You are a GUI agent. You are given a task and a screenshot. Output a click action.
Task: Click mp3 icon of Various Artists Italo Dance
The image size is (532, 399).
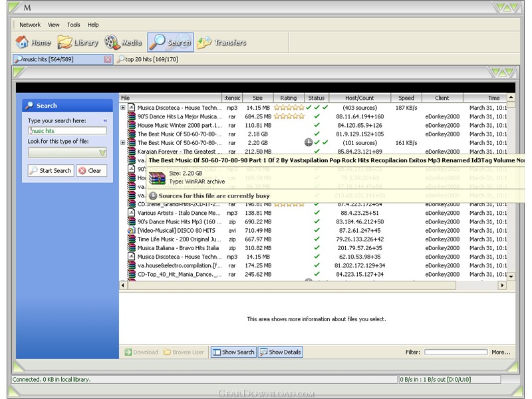131,213
